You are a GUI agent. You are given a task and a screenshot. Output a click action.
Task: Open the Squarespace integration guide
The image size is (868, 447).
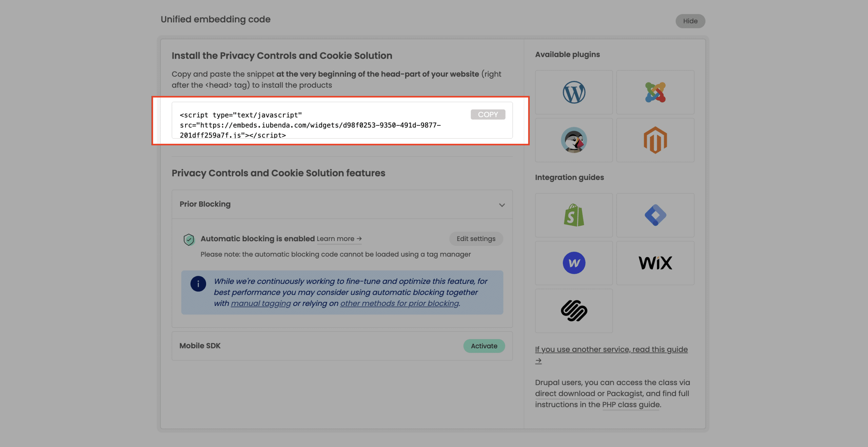click(574, 311)
